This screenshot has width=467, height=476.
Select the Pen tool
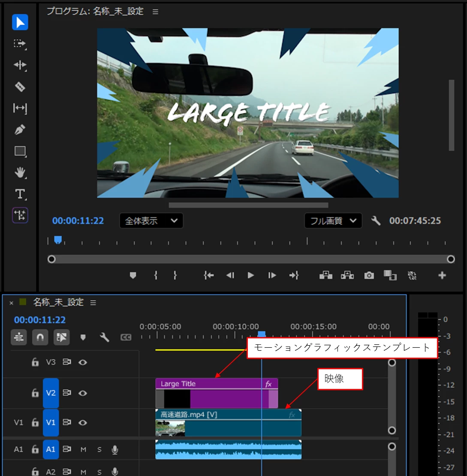point(20,130)
